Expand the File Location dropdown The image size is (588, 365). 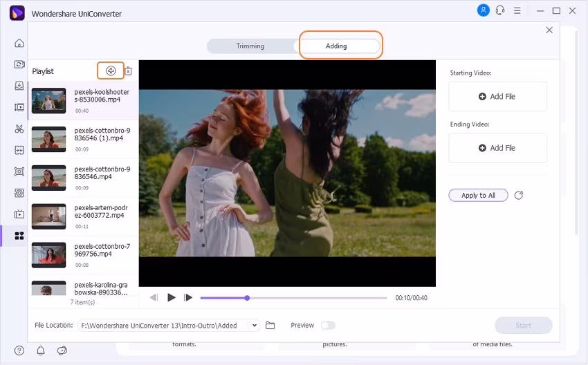255,326
